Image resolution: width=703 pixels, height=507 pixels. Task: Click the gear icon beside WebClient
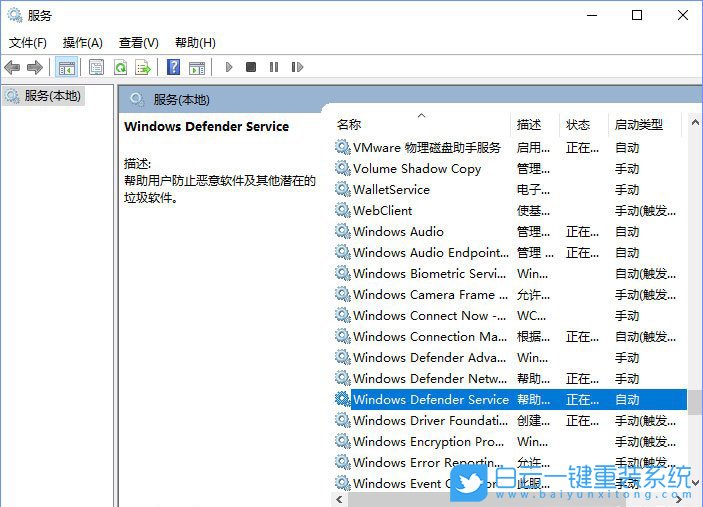point(343,211)
